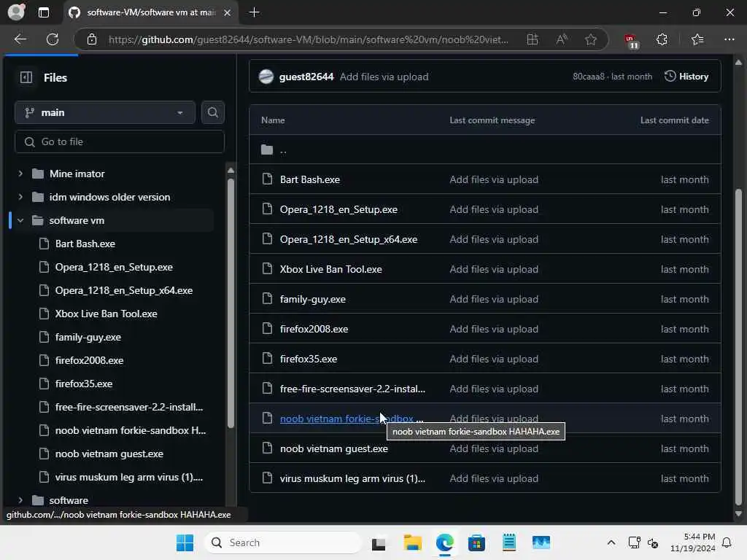The width and height of the screenshot is (747, 560).
Task: Select firefox2008.exe in file tree
Action: point(89,360)
